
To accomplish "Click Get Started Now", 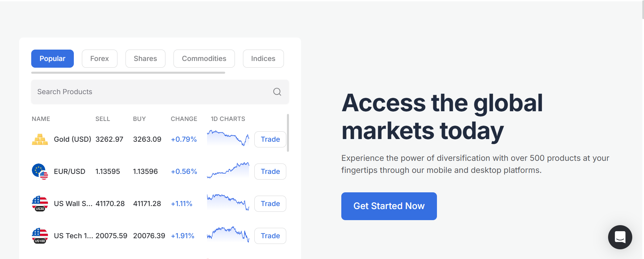I will tap(389, 206).
